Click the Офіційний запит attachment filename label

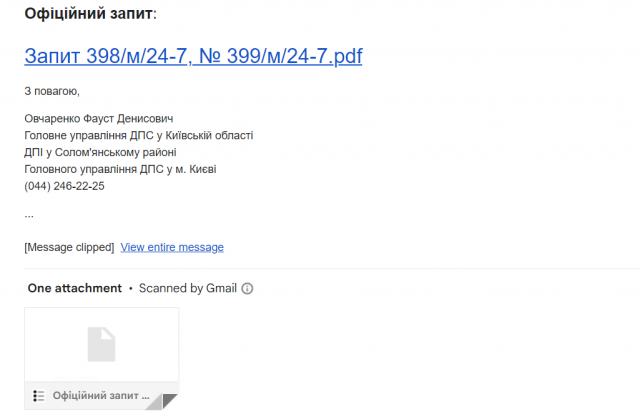(x=101, y=396)
